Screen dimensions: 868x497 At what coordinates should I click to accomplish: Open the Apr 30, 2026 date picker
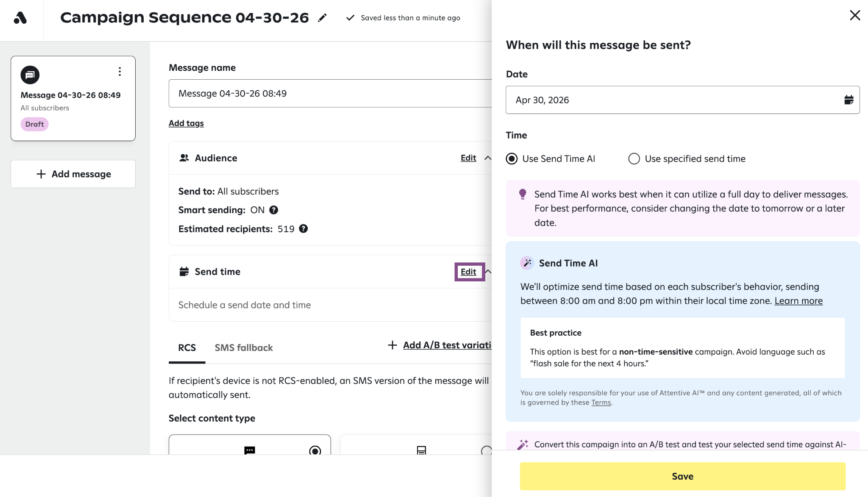682,100
